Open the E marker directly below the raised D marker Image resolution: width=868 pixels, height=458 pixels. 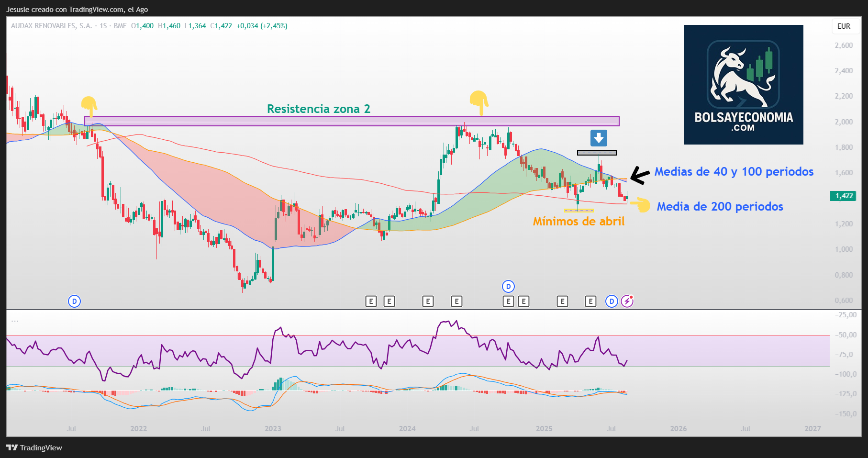[508, 301]
